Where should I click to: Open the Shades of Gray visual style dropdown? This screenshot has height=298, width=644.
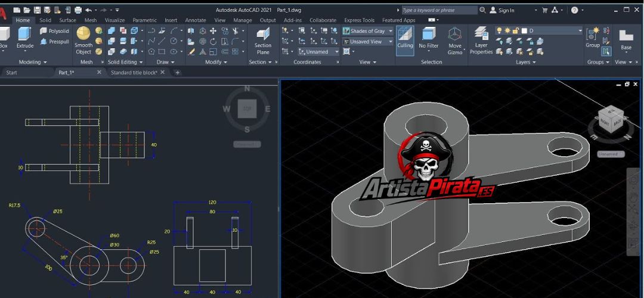[x=368, y=31]
